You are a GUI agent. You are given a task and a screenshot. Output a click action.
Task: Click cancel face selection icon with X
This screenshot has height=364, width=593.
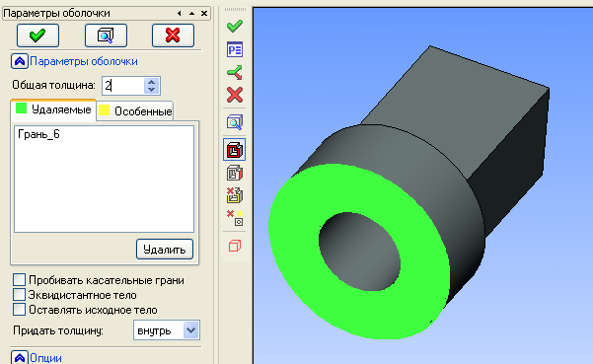(x=235, y=195)
